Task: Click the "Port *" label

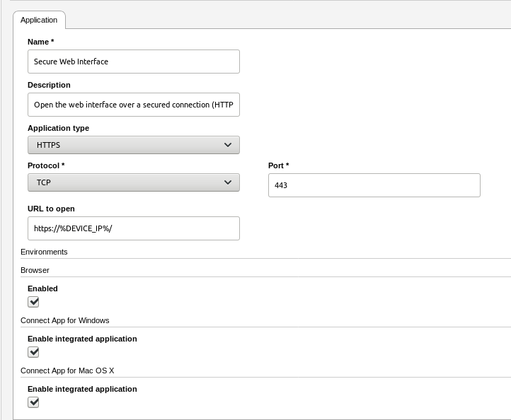Action: pyautogui.click(x=278, y=165)
